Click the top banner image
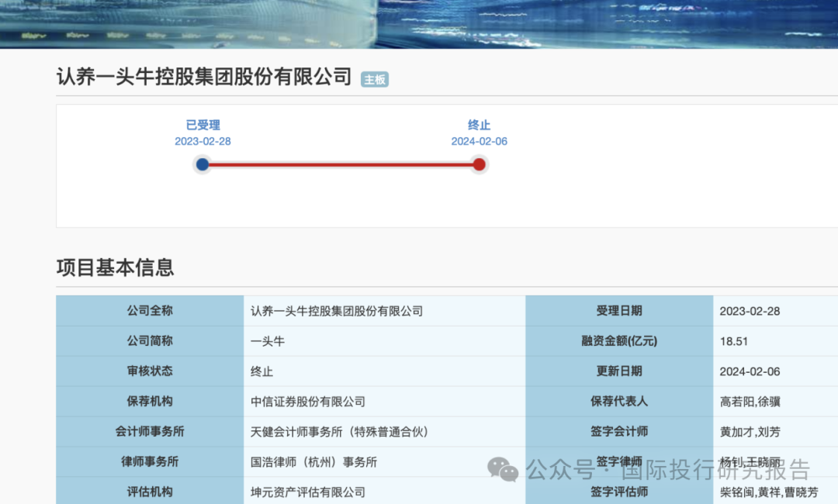Screen dimensions: 838x504 point(419,24)
